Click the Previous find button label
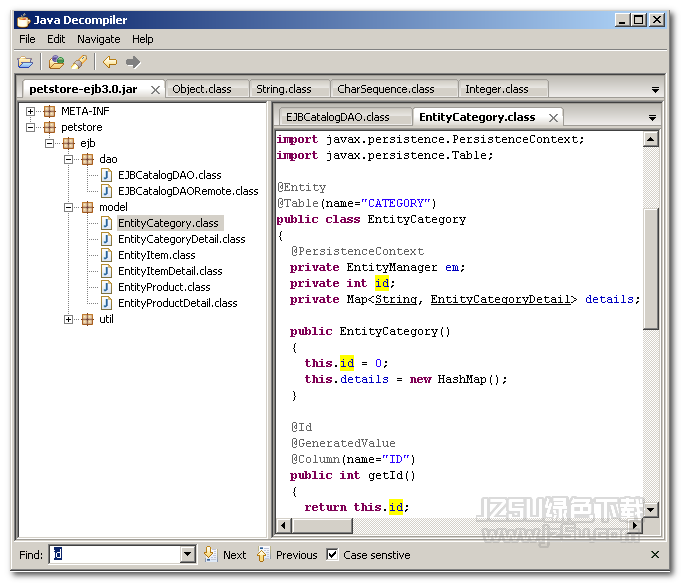Image resolution: width=681 pixels, height=583 pixels. [x=297, y=555]
